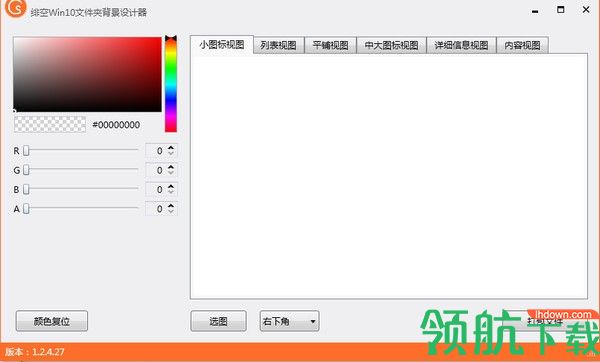This screenshot has height=362, width=600.
Task: Click the version text 1.2.4.27
Action: click(x=48, y=352)
